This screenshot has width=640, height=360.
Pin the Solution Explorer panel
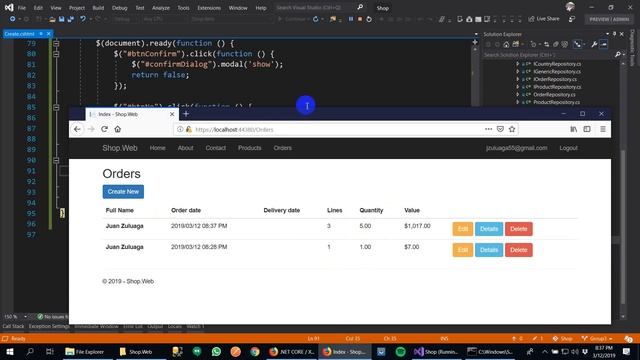[614, 34]
